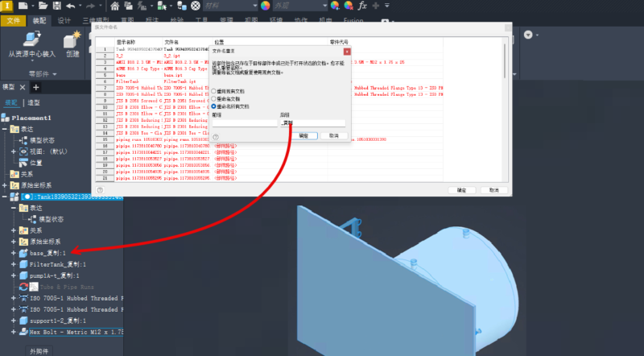Click the prefix input field
Viewport: 644px width, 356px height.
pyautogui.click(x=245, y=123)
